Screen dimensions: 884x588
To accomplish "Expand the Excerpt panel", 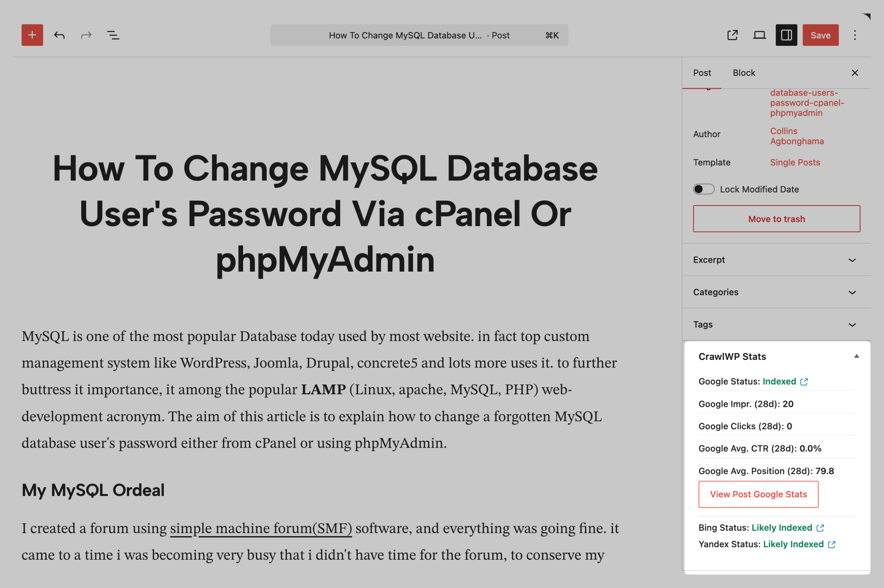I will [776, 260].
